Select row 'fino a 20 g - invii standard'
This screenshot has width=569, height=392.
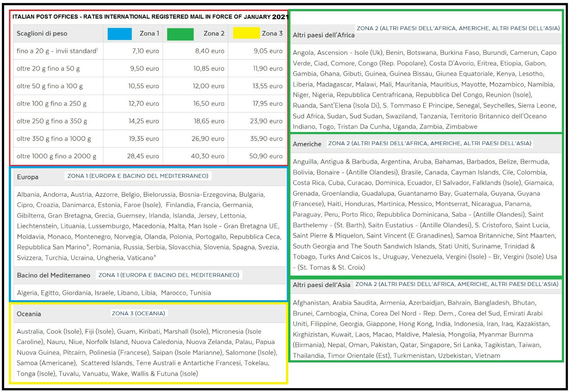coord(150,51)
